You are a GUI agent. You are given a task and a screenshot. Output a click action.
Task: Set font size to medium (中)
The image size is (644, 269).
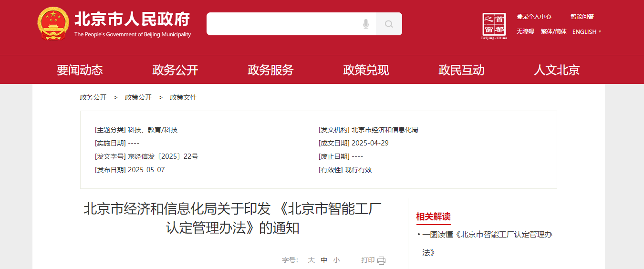[x=324, y=260]
